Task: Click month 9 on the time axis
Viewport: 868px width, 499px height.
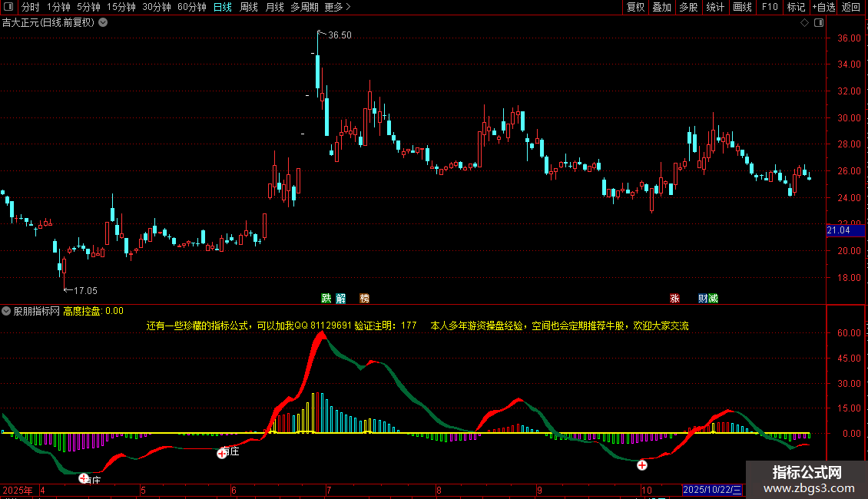Action: point(539,490)
